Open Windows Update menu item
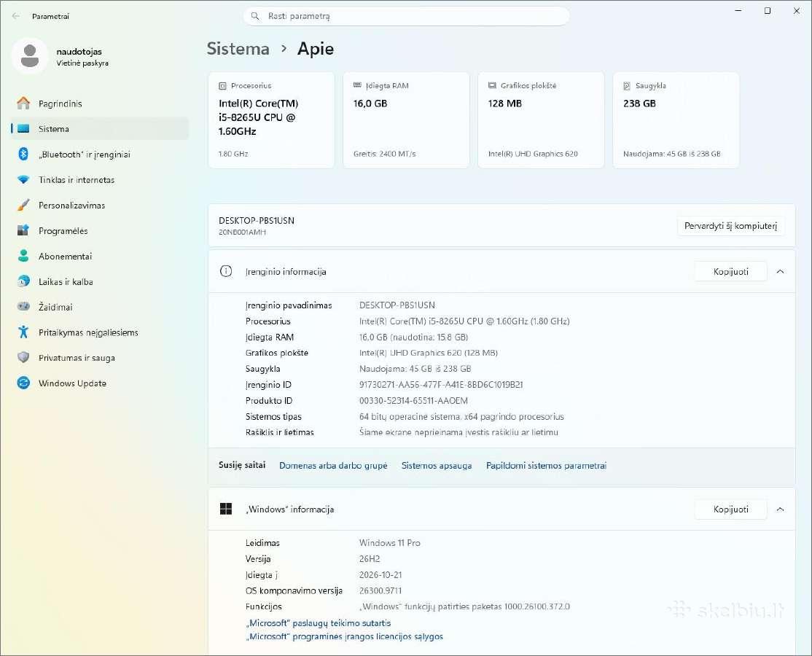This screenshot has width=812, height=656. tap(99, 383)
